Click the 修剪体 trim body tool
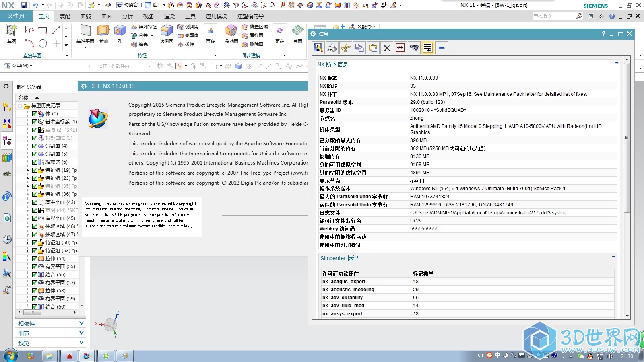This screenshot has height=362, width=644. click(188, 35)
